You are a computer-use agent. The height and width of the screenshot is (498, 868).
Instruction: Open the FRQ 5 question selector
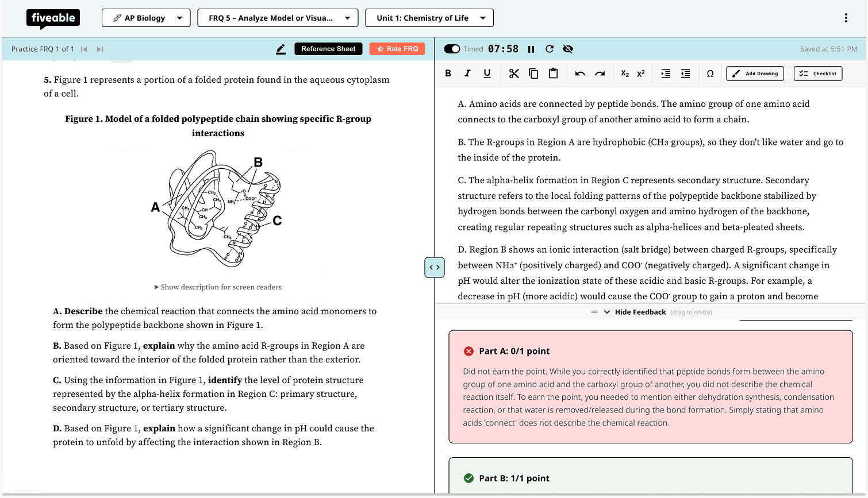click(x=278, y=18)
